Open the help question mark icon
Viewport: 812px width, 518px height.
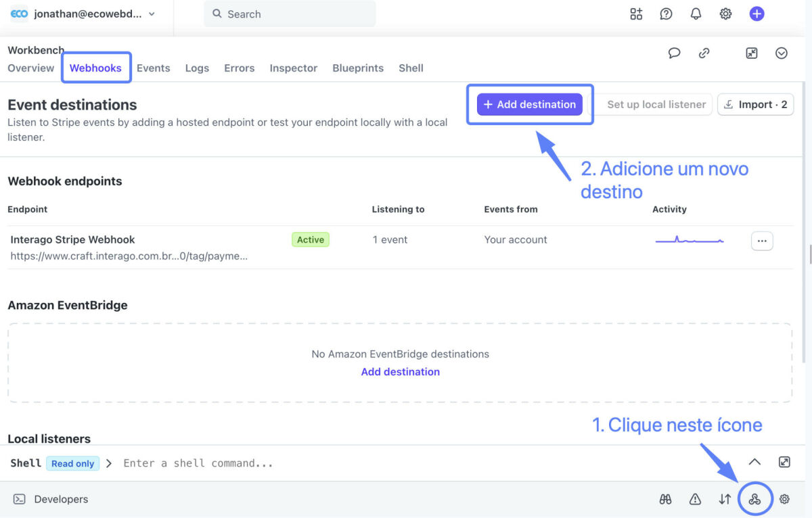coord(666,14)
